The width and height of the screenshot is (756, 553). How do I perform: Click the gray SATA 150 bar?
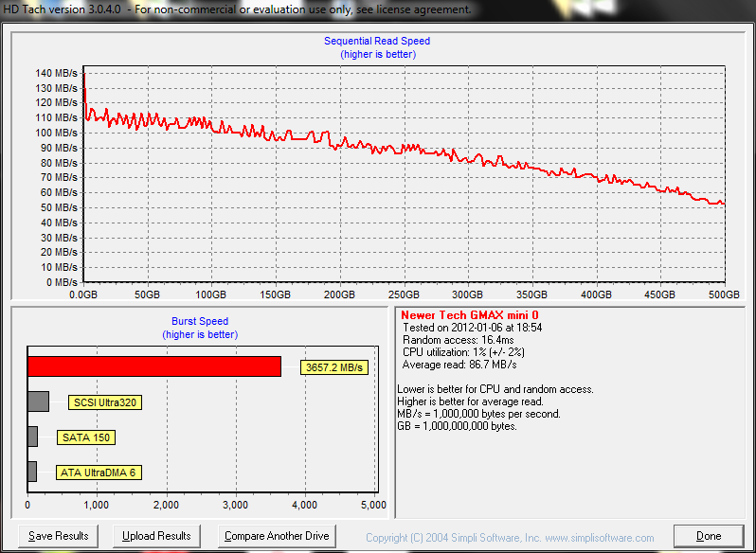coord(32,437)
